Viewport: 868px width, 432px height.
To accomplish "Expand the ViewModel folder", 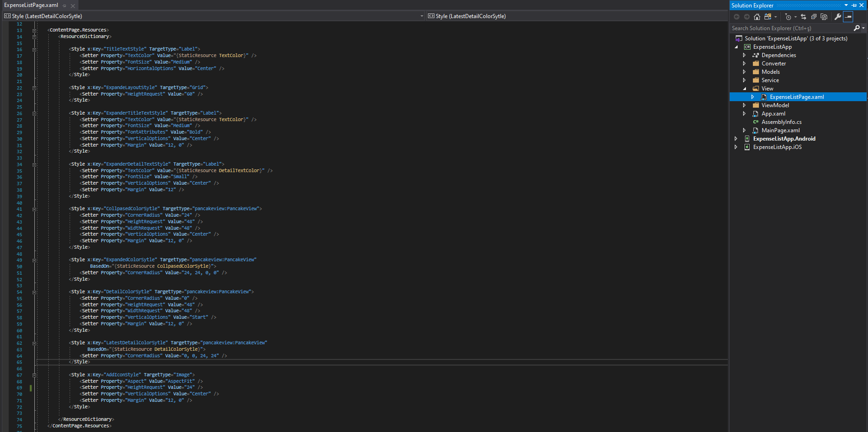I will point(745,105).
